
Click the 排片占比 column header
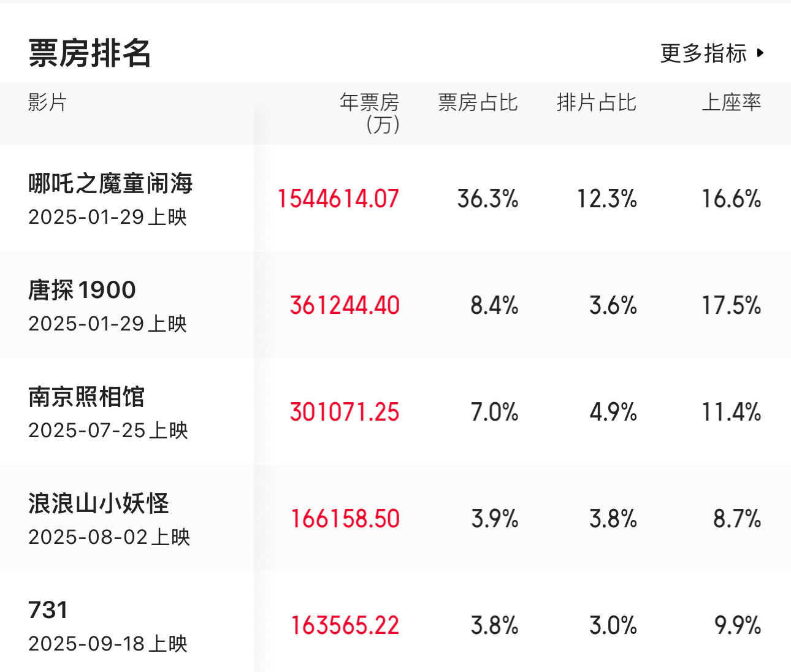tap(596, 102)
